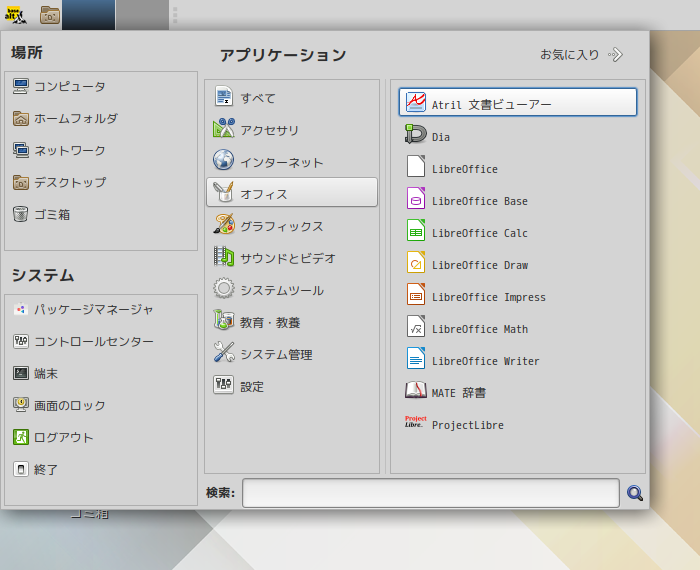Viewport: 700px width, 570px height.
Task: Select インターネット internet category
Action: point(292,161)
